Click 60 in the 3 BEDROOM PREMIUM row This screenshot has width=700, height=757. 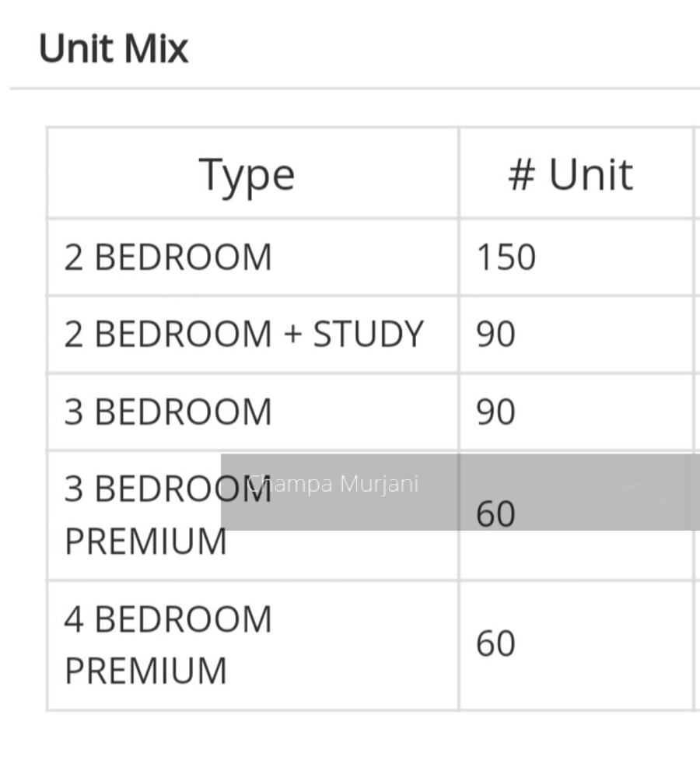coord(495,514)
